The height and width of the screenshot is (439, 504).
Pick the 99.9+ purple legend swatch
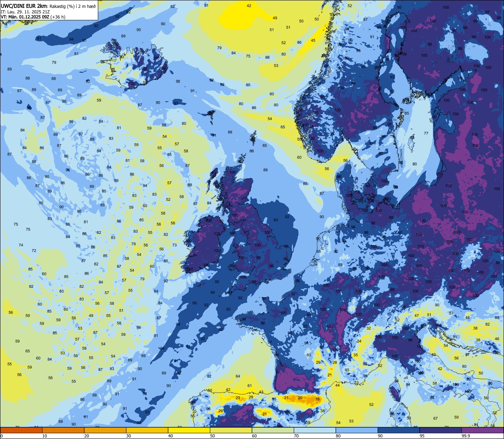482,430
